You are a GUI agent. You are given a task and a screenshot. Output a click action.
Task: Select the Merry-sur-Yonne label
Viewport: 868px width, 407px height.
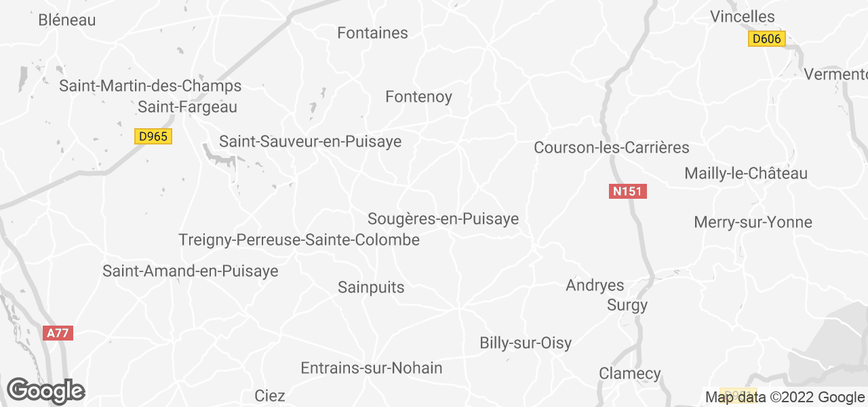click(753, 222)
